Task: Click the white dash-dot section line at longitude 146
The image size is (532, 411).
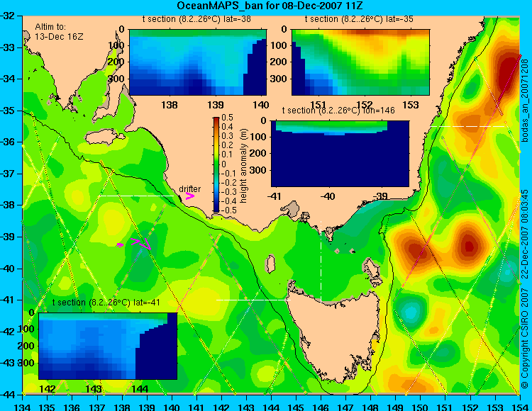Action: click(x=321, y=262)
